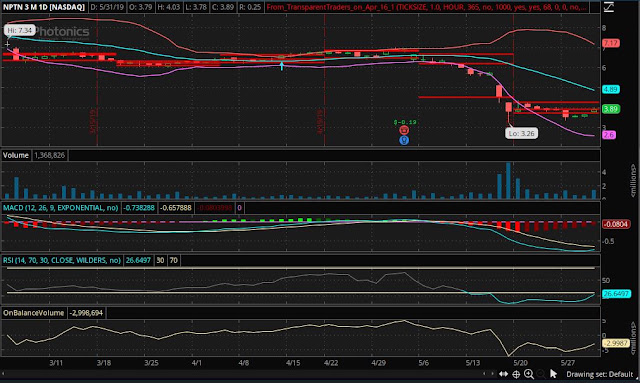
Task: Click the volume value 1,368,826
Action: coord(49,155)
